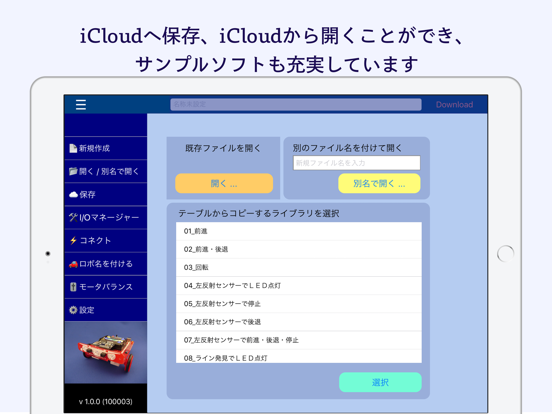The image size is (552, 414).
Task: Select 保存 menu item
Action: [x=106, y=194]
